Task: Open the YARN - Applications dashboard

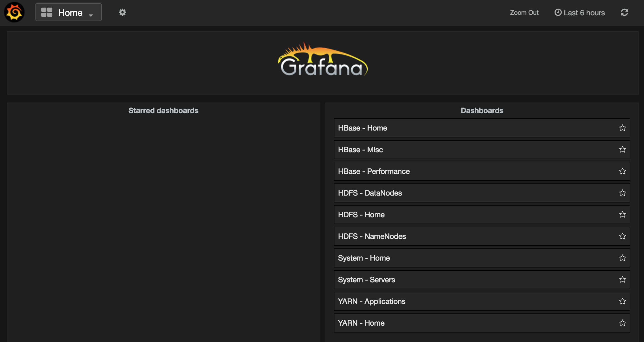Action: [x=482, y=301]
